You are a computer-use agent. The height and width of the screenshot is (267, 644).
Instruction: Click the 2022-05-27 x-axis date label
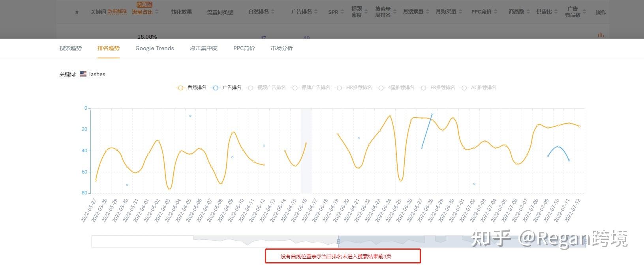pos(89,211)
